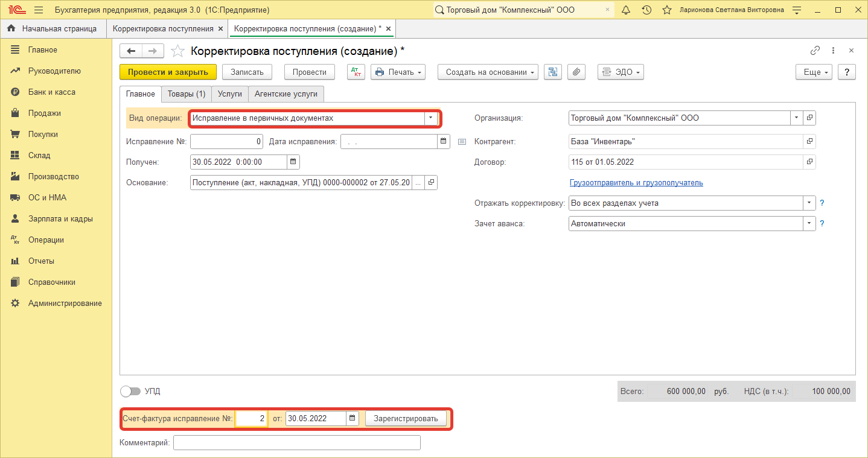Open Договор record with the open icon
The image size is (868, 458).
tap(809, 162)
